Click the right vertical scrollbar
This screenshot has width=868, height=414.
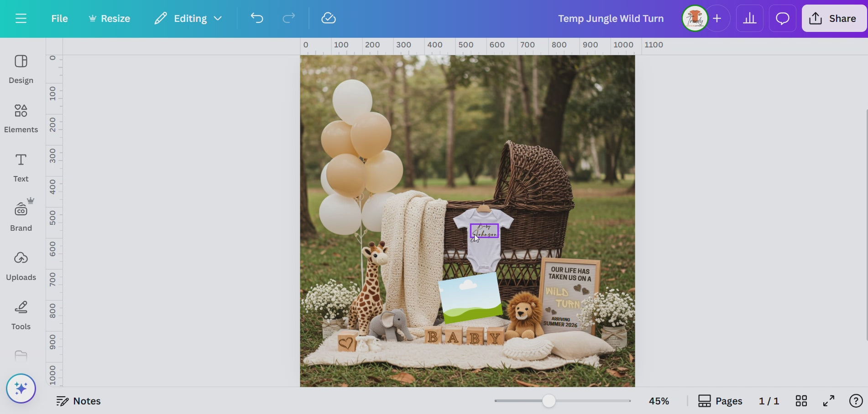pyautogui.click(x=866, y=225)
